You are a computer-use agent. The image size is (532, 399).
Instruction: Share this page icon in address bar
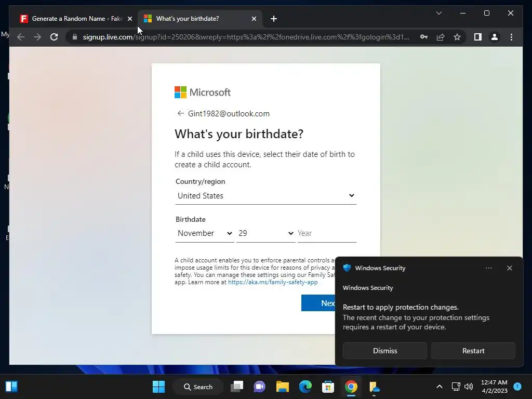441,37
